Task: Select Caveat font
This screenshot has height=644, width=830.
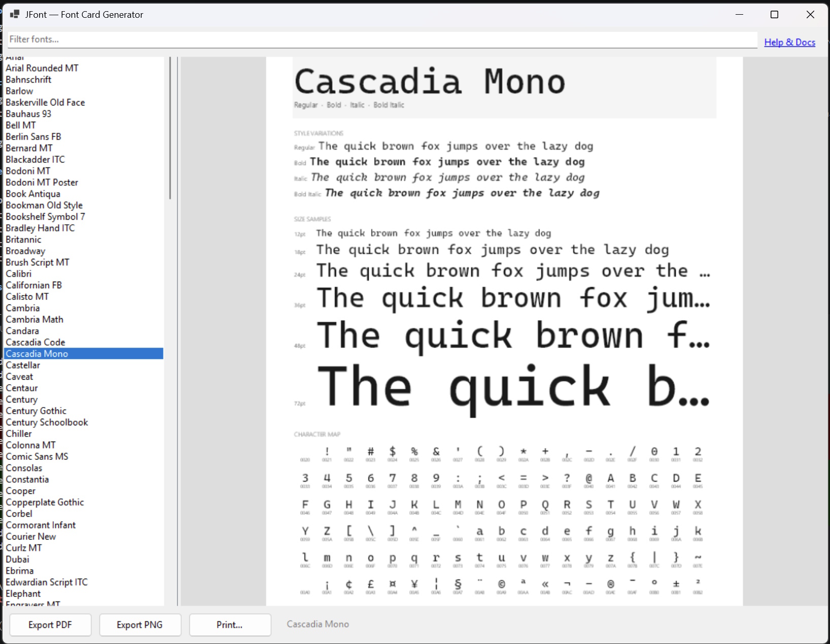Action: click(84, 377)
